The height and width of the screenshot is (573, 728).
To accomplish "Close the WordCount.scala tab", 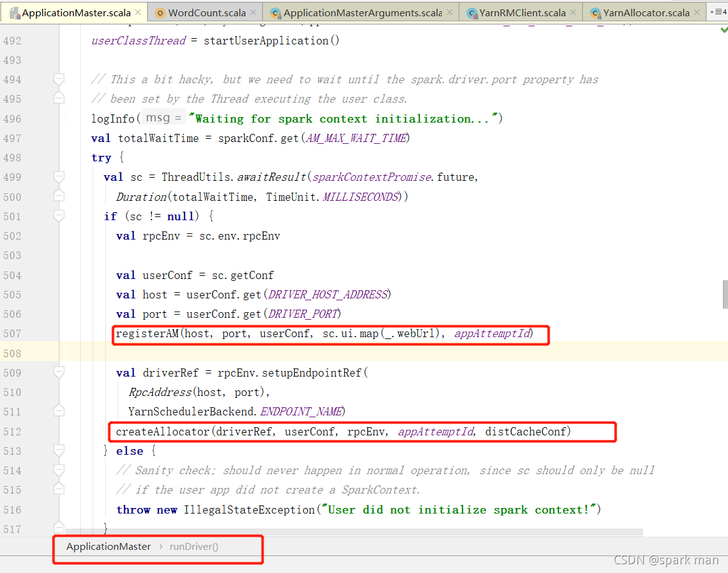I will (253, 13).
